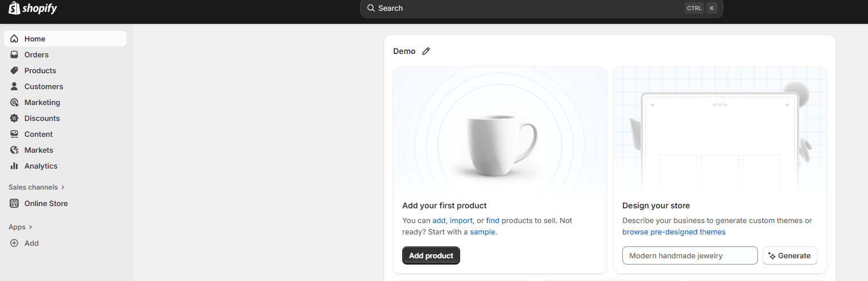The height and width of the screenshot is (281, 868).
Task: Focus the Modern handmade jewelry text field
Action: click(689, 255)
